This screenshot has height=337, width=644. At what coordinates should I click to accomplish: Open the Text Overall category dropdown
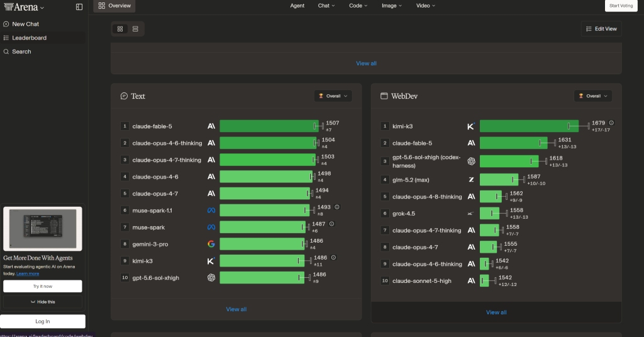point(333,96)
